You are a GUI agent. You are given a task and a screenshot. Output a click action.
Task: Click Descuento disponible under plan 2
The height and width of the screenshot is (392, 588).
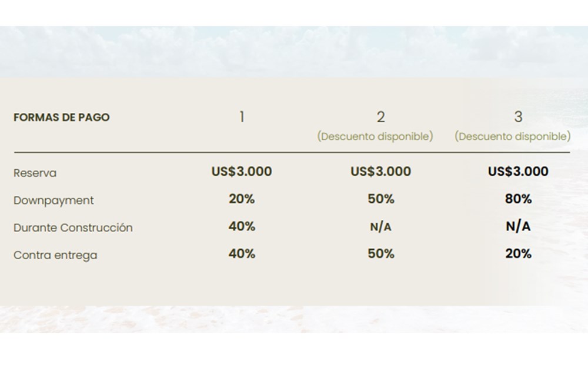click(x=375, y=136)
